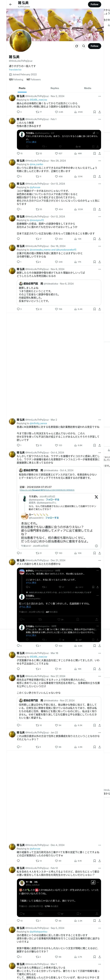Switch to the Replies tab

coord(55,88)
